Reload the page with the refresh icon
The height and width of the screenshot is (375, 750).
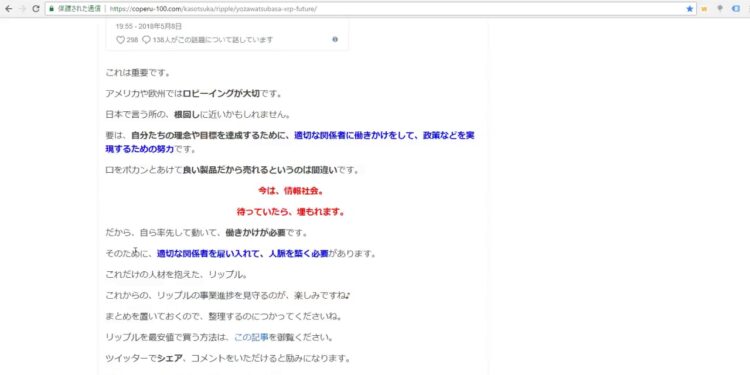[36, 9]
